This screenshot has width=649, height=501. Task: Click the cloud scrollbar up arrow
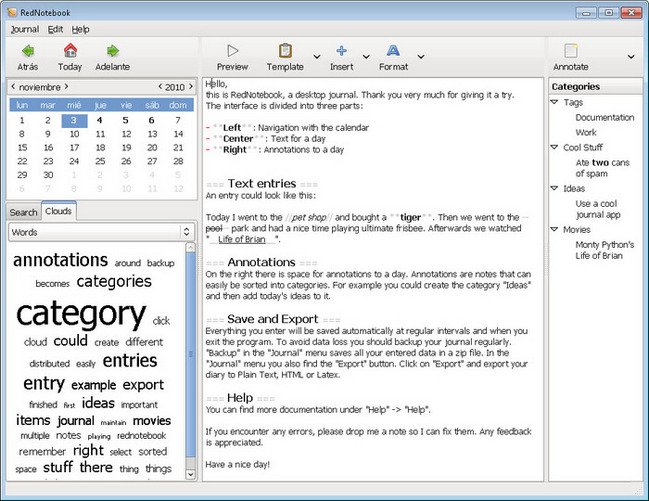190,248
